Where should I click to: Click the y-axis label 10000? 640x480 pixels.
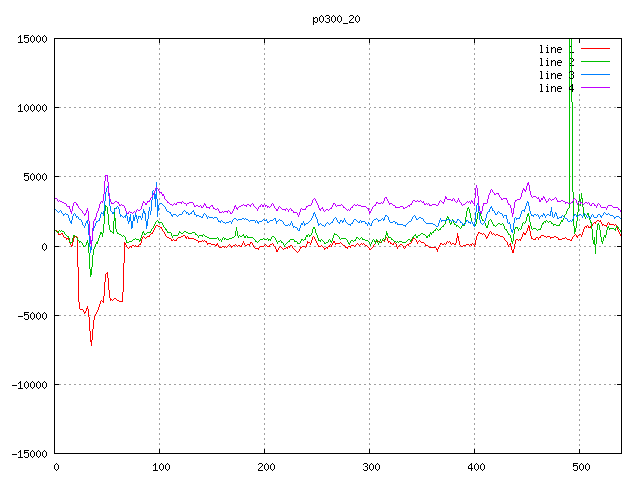tap(32, 108)
